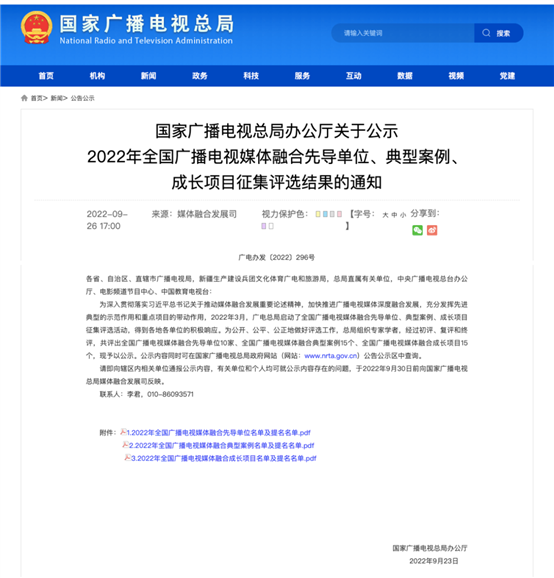Click the PDF icon of attachment 1
The width and height of the screenshot is (554, 578).
pyautogui.click(x=123, y=432)
